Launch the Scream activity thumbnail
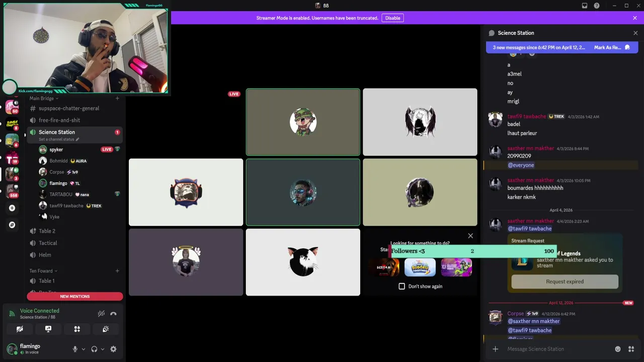Image resolution: width=644 pixels, height=362 pixels. point(384,267)
